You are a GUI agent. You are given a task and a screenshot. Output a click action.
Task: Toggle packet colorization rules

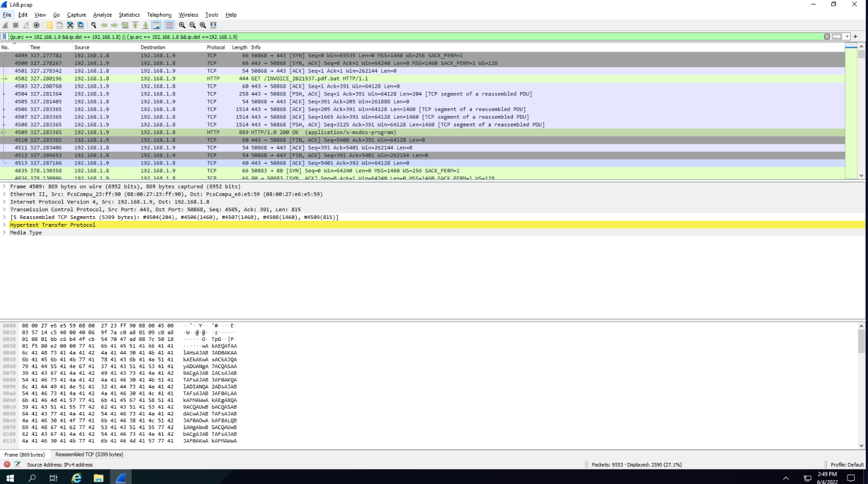pos(169,26)
